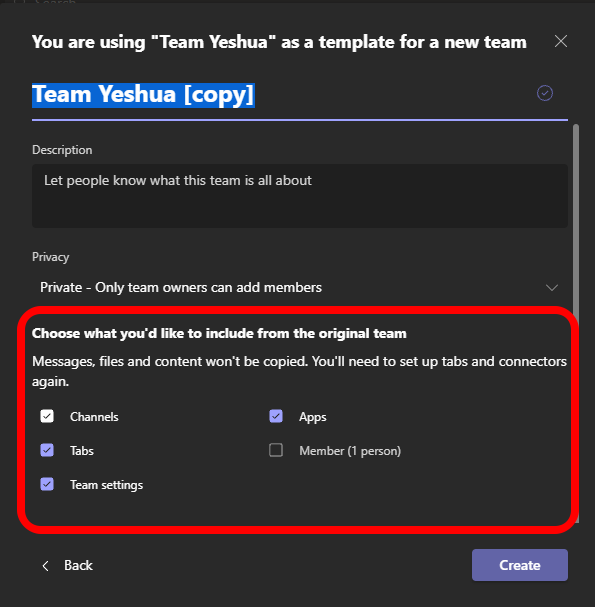Disable the Apps checkbox

[x=276, y=417]
